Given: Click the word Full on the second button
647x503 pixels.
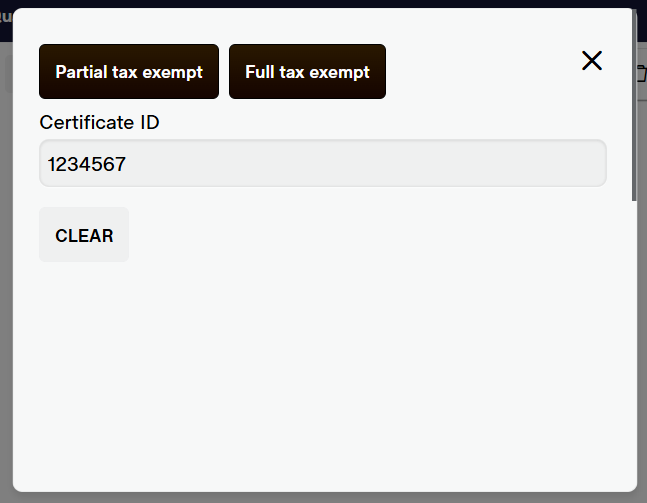Looking at the screenshot, I should [260, 72].
